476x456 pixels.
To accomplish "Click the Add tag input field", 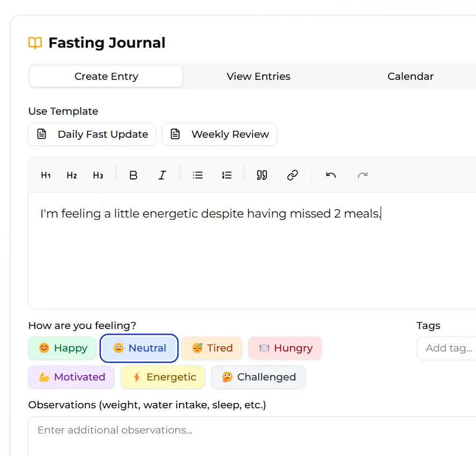I will (x=448, y=348).
